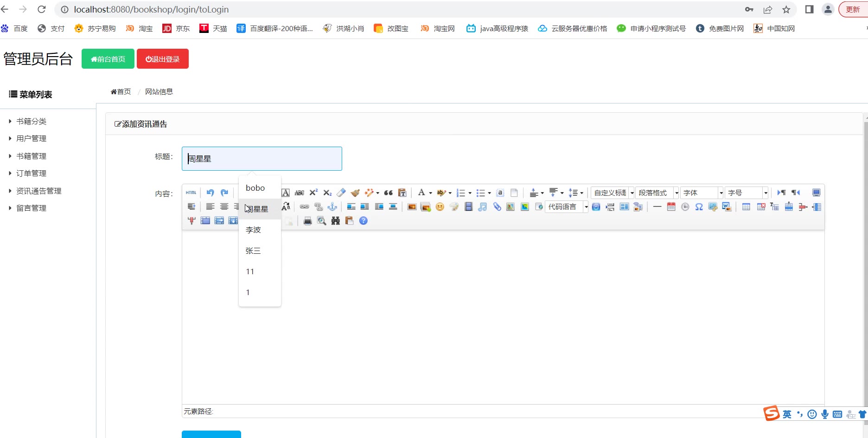The height and width of the screenshot is (438, 868).
Task: Click the browser 更新 button
Action: 853,9
